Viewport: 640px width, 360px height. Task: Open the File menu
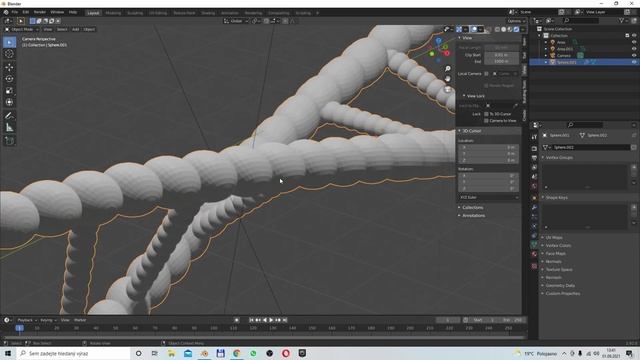15,12
